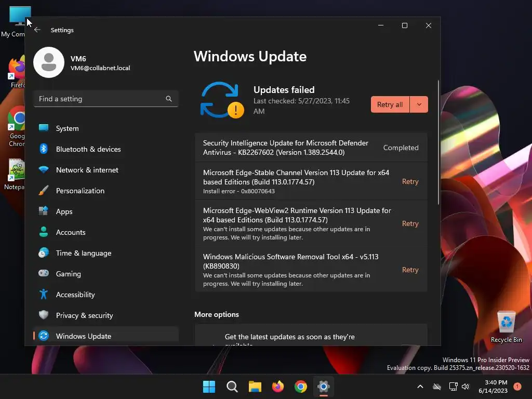Click the Retry all button
Viewport: 532px width, 399px height.
pyautogui.click(x=390, y=104)
